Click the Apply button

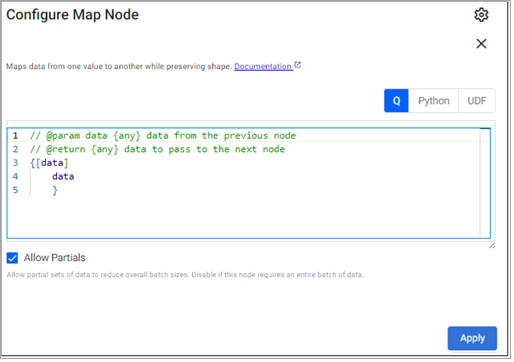(x=472, y=338)
